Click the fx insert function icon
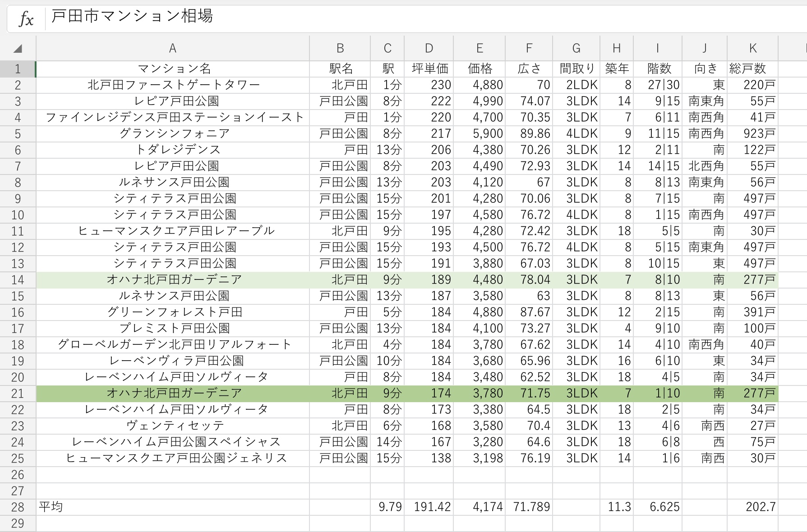Viewport: 807px width, 532px height. tap(26, 19)
